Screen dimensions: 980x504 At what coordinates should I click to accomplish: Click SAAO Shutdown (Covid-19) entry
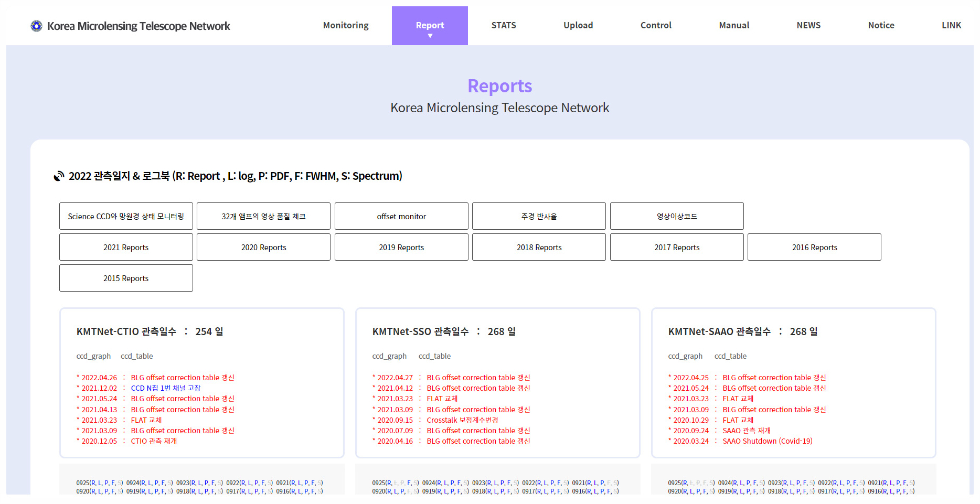767,441
